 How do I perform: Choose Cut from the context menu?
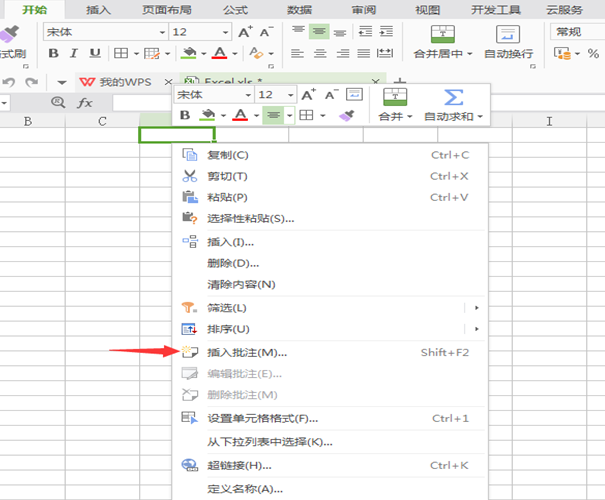click(x=330, y=176)
